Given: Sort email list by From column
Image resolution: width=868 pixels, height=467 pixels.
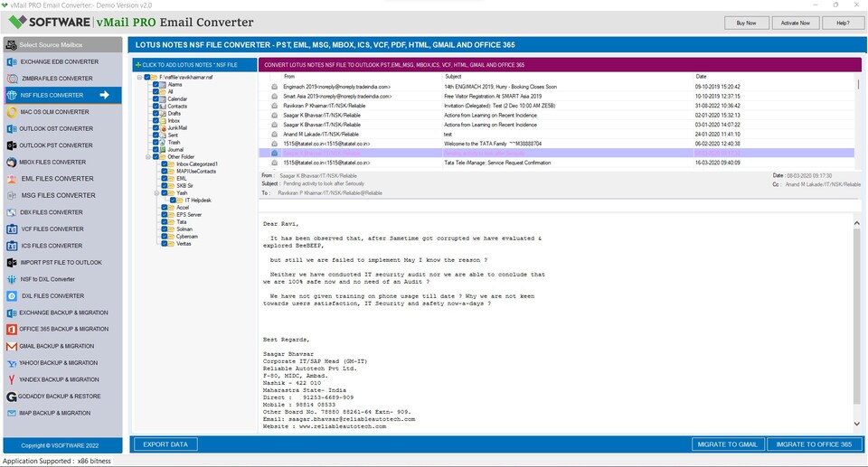Looking at the screenshot, I should [x=289, y=77].
